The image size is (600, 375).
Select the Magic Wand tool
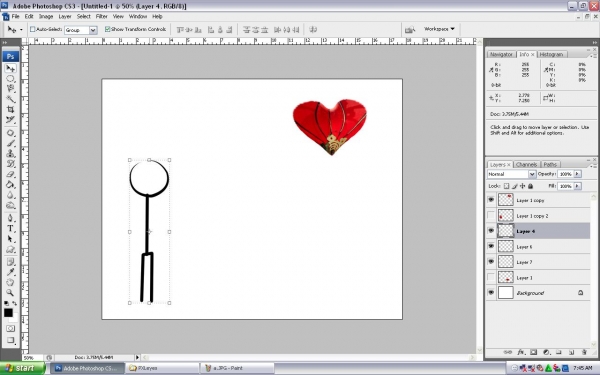[10, 99]
